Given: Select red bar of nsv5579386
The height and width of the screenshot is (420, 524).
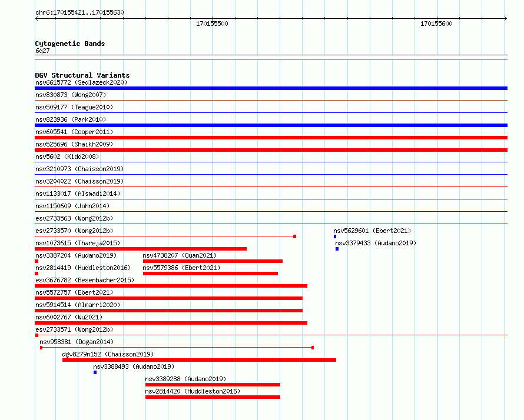Looking at the screenshot, I should 210,274.
